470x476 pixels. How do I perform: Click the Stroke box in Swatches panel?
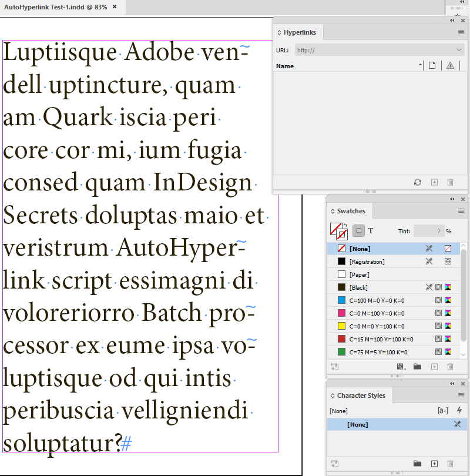coord(343,234)
